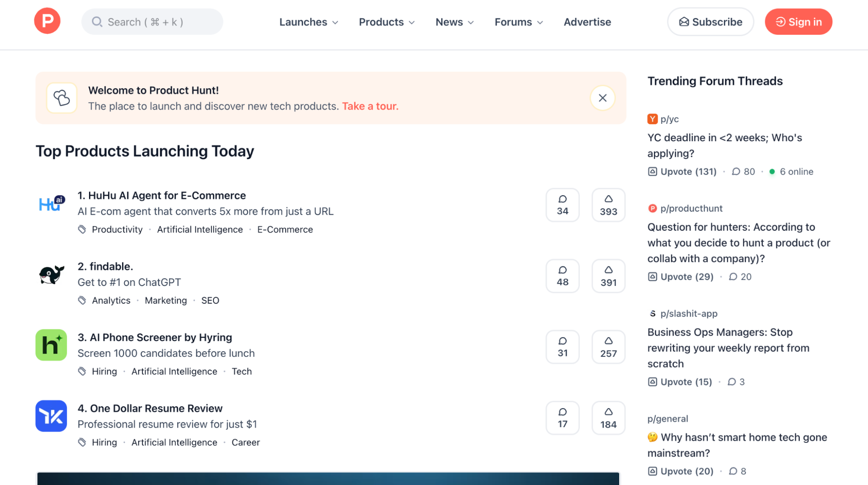
Task: Open comments on AI Phone Screener by Hyring
Action: point(562,347)
